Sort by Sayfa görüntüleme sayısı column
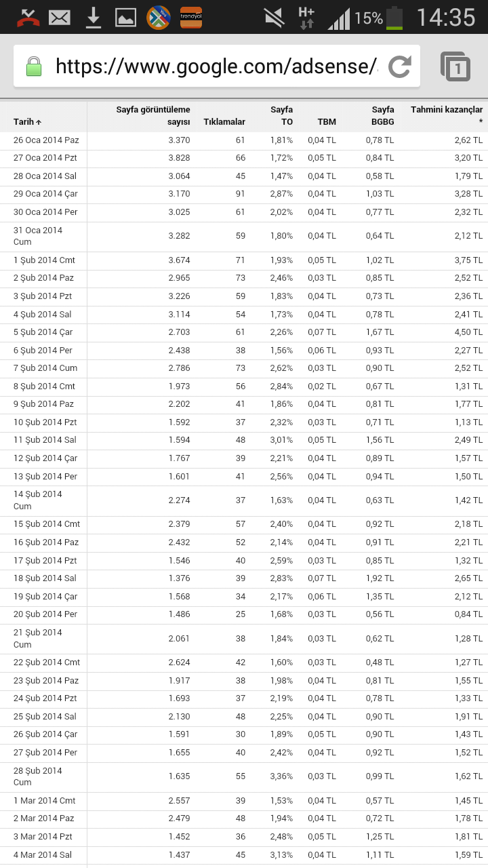 tap(153, 116)
